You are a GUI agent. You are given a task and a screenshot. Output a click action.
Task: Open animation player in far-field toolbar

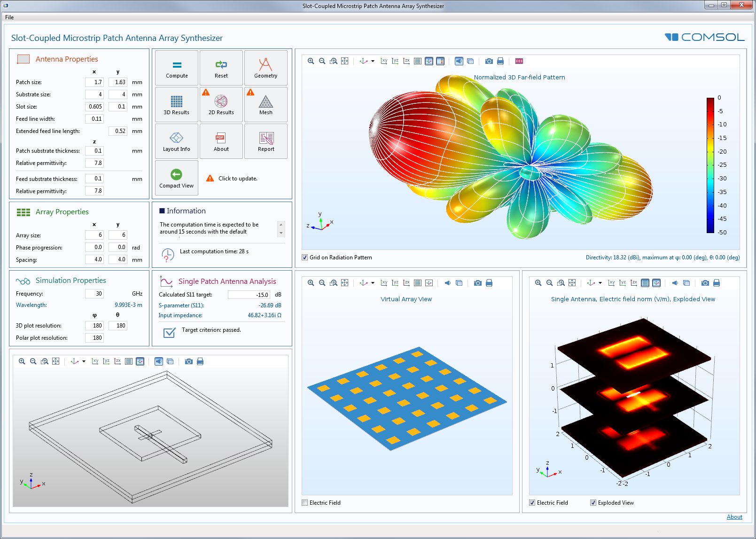click(x=519, y=61)
